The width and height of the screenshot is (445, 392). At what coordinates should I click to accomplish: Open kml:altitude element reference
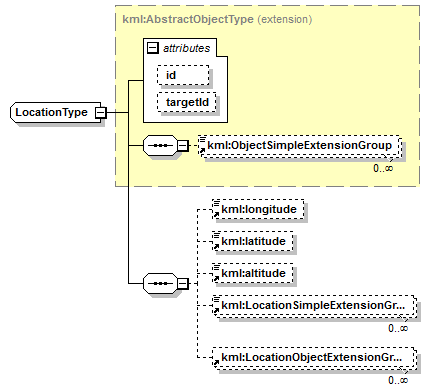253,273
